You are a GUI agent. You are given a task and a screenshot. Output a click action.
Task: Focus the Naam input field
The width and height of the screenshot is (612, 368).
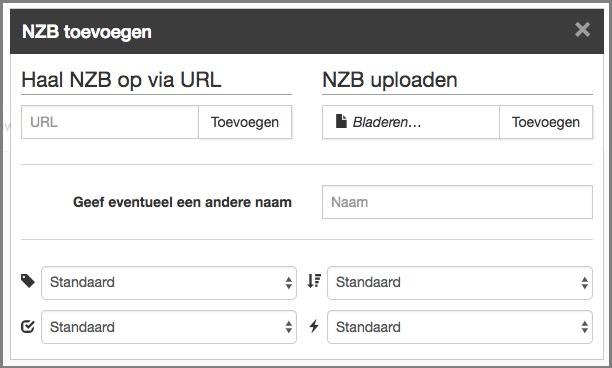coord(457,202)
